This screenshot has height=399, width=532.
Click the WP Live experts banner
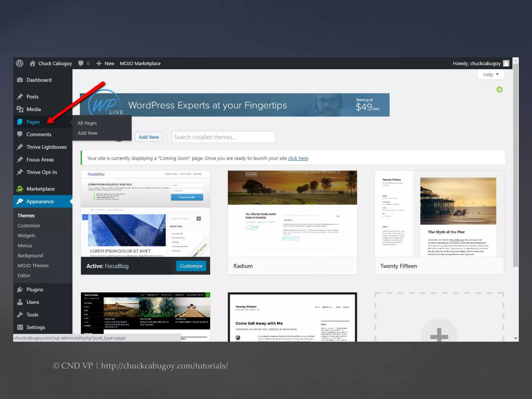coord(235,105)
